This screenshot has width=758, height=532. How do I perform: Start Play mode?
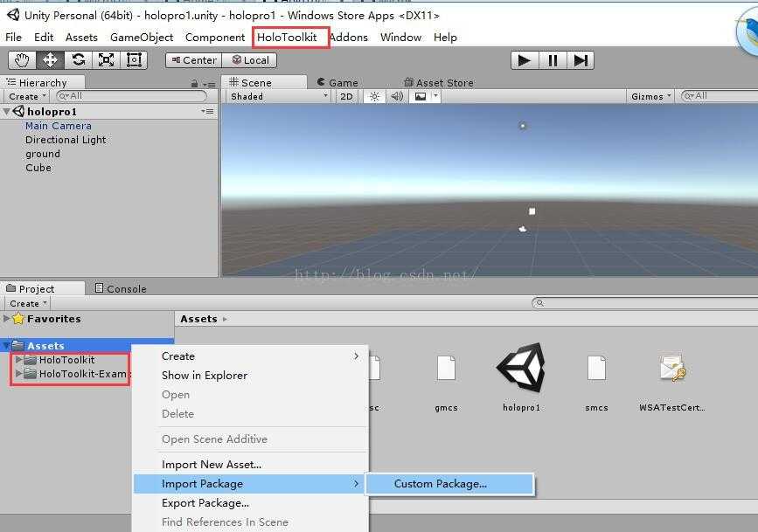click(525, 61)
